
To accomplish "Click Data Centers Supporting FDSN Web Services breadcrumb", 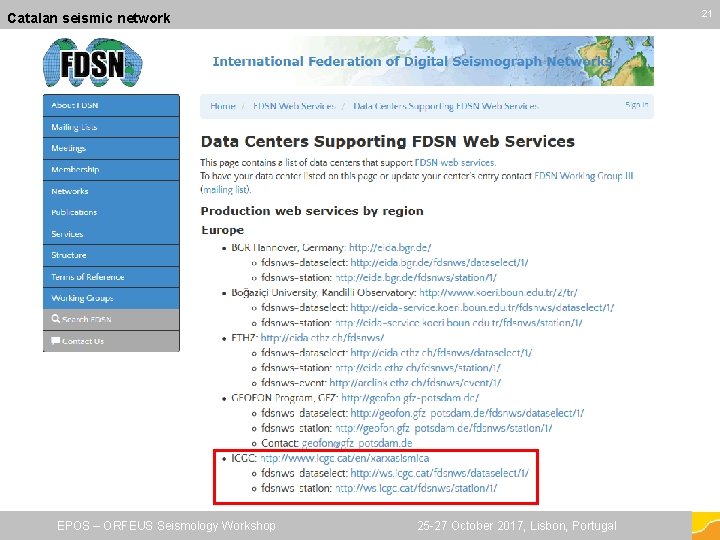I will coord(445,106).
